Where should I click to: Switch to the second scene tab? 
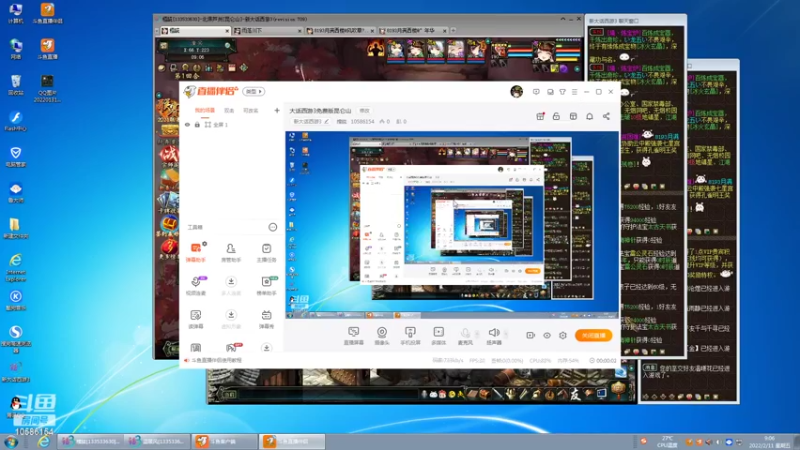pos(229,110)
